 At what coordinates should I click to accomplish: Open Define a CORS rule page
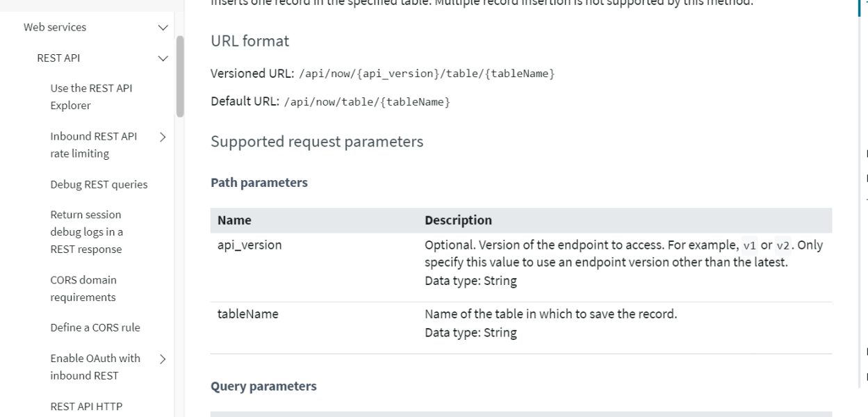tap(95, 327)
